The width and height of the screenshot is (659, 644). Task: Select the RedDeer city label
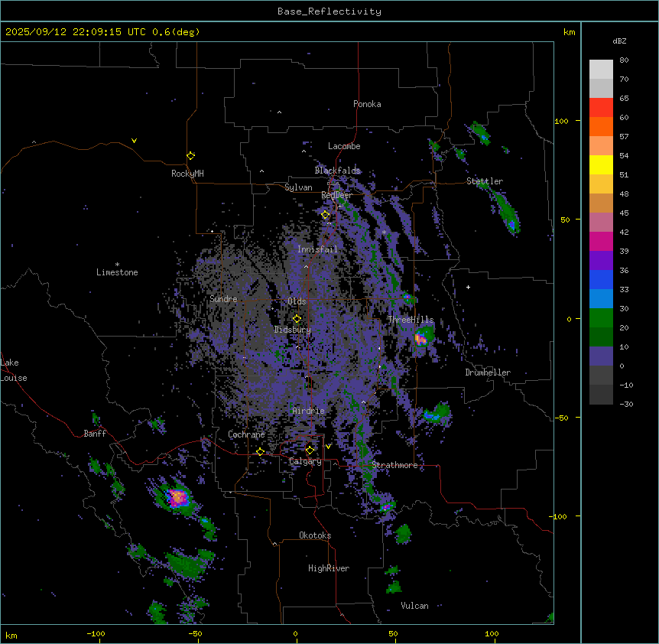336,195
